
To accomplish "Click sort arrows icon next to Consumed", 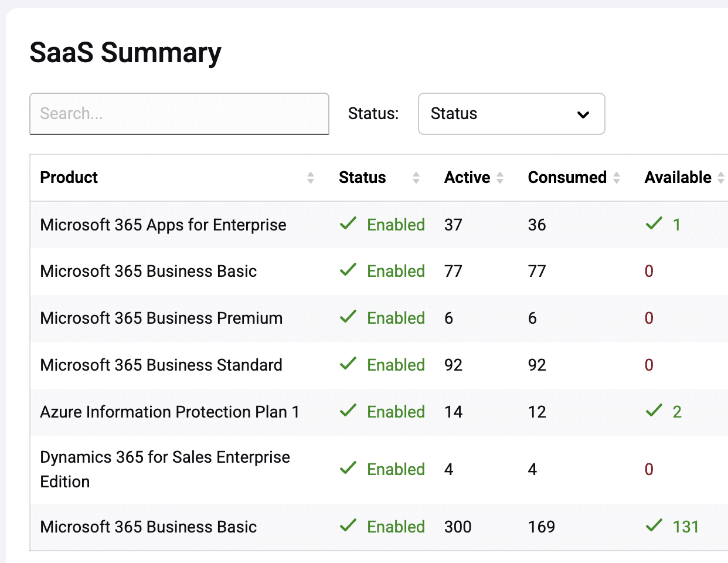I will click(617, 178).
